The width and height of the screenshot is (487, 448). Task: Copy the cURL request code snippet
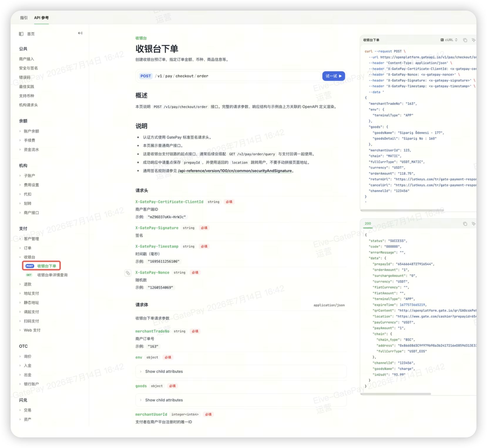tap(465, 40)
